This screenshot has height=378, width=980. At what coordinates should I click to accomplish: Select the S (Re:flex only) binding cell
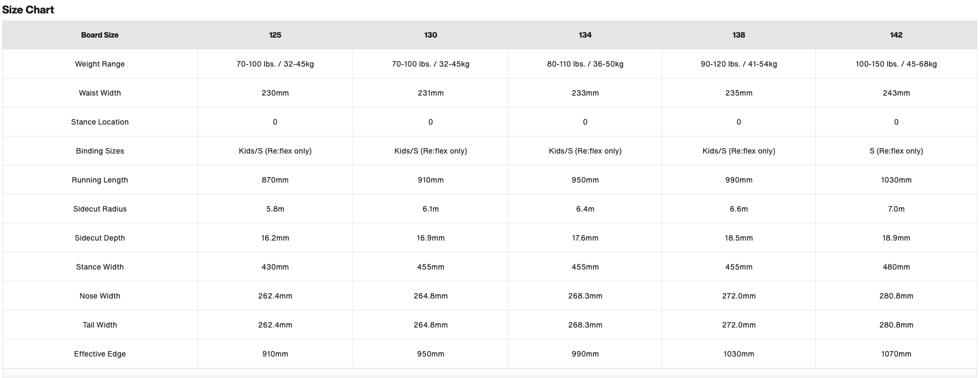point(896,151)
